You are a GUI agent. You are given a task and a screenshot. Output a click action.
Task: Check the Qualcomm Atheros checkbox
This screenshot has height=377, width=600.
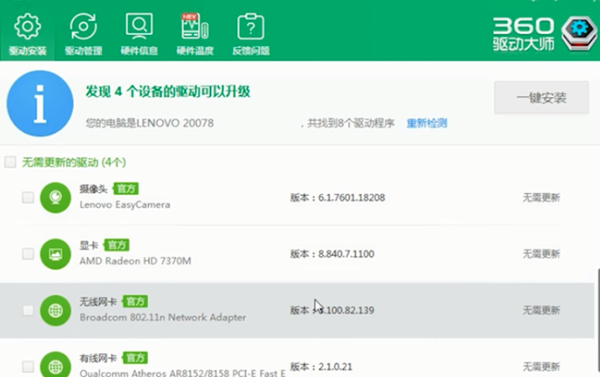point(28,366)
